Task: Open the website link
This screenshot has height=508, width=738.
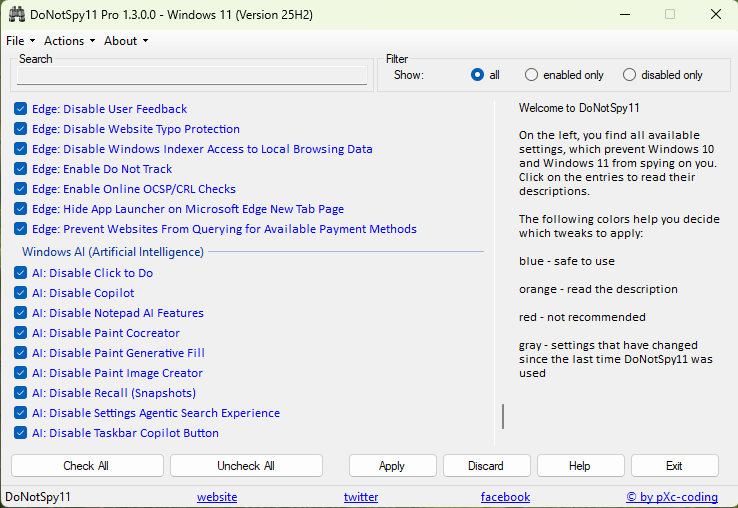Action: pyautogui.click(x=217, y=497)
